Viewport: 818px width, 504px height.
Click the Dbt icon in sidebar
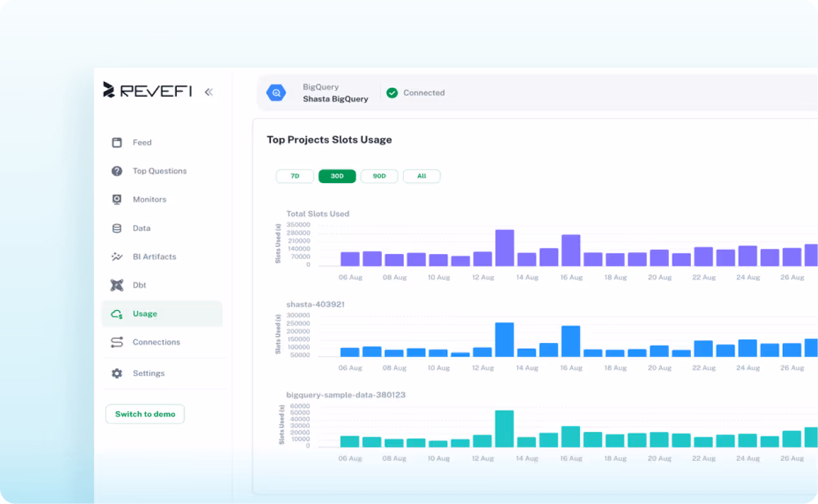117,285
